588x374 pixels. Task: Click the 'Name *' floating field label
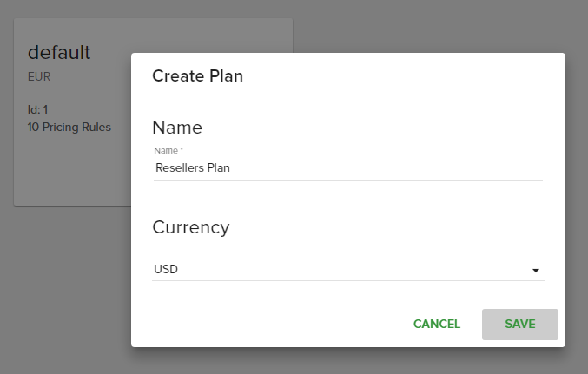coord(168,151)
